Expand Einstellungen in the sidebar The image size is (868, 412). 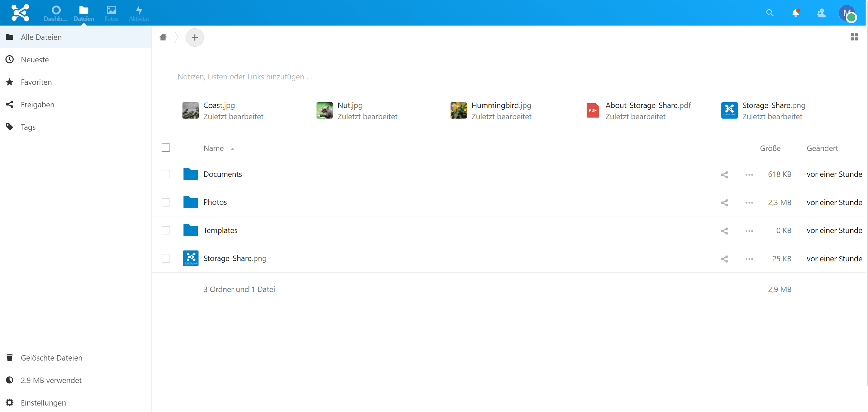(x=43, y=402)
